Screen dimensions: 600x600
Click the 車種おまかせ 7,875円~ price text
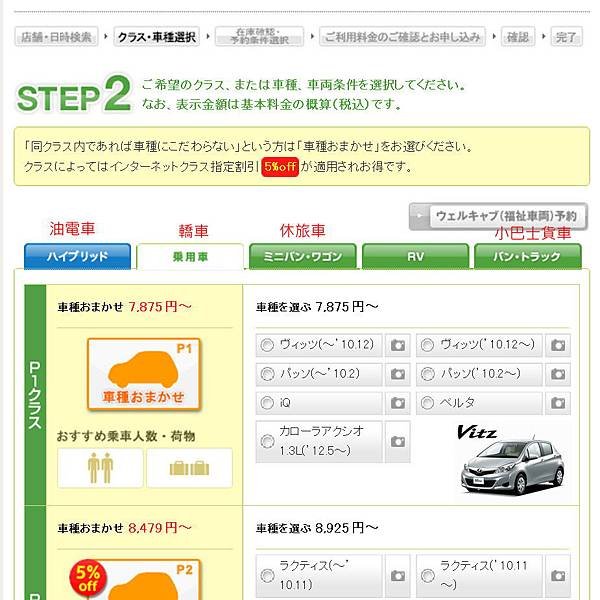pyautogui.click(x=125, y=307)
